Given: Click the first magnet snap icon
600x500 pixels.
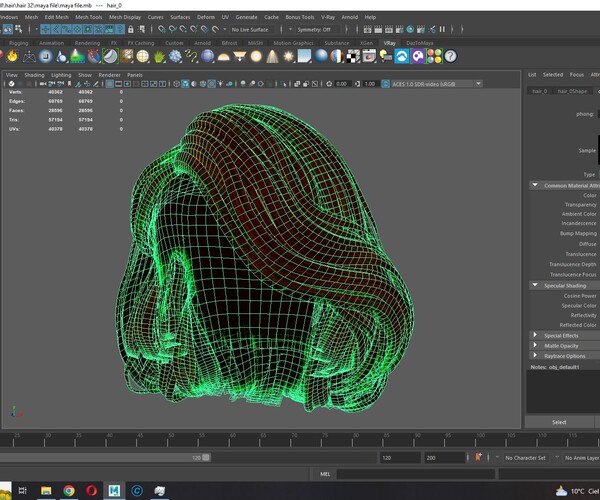Looking at the screenshot, I should click(x=162, y=29).
